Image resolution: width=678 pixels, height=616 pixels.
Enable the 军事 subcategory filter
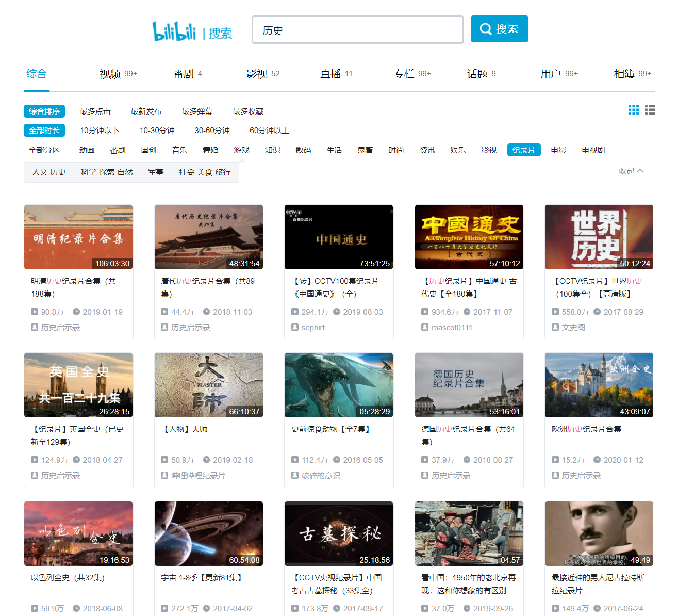155,172
